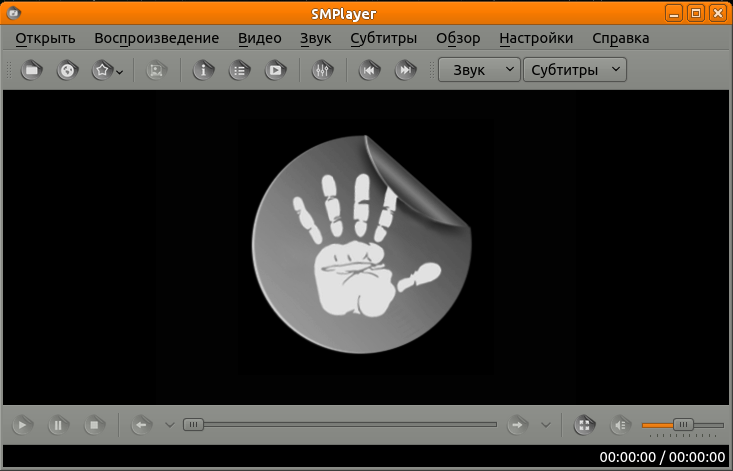This screenshot has height=471, width=733.
Task: Minimize the SMPlayer window
Action: [674, 13]
